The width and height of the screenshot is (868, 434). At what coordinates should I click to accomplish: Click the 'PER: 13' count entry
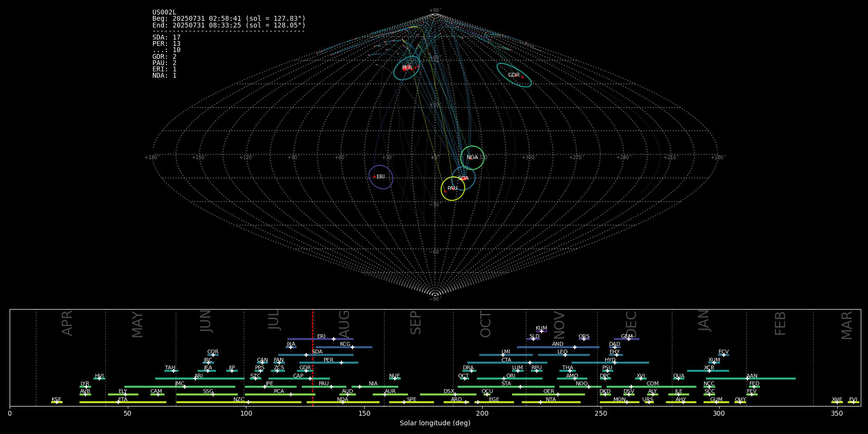click(166, 44)
